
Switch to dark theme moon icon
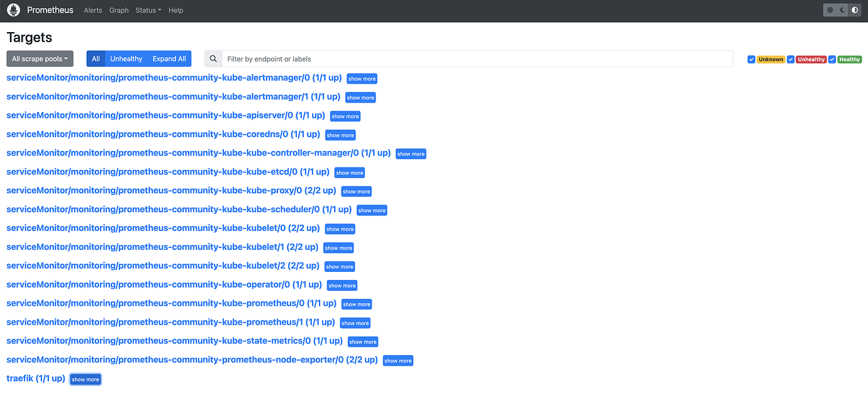point(842,10)
